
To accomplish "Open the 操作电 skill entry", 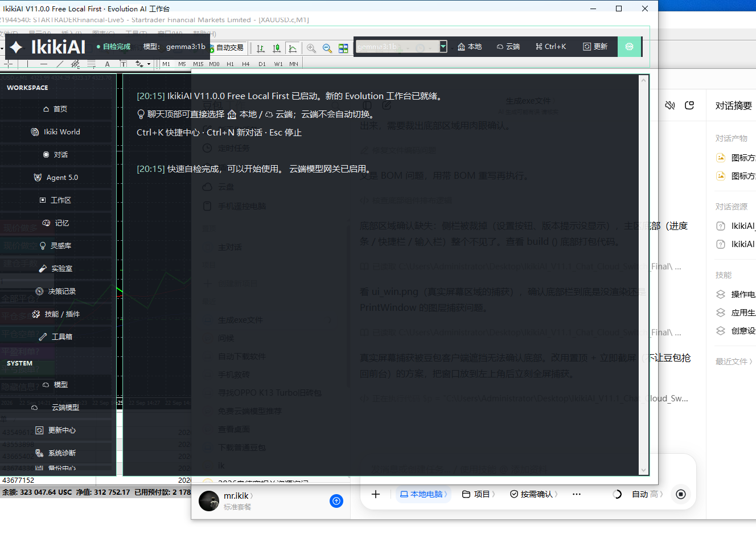I will click(736, 294).
